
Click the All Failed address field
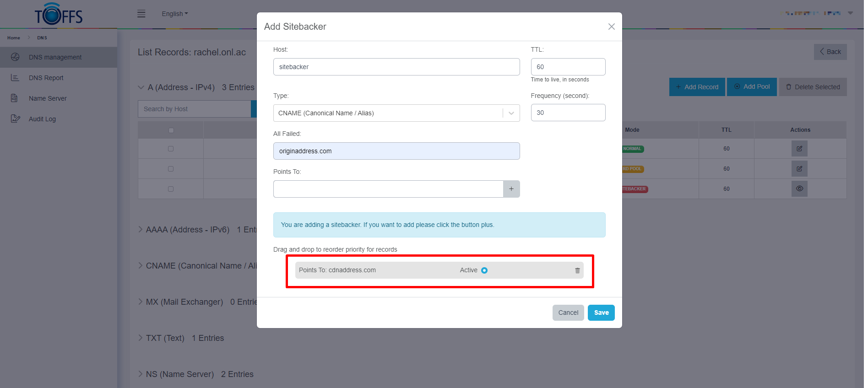pyautogui.click(x=396, y=151)
